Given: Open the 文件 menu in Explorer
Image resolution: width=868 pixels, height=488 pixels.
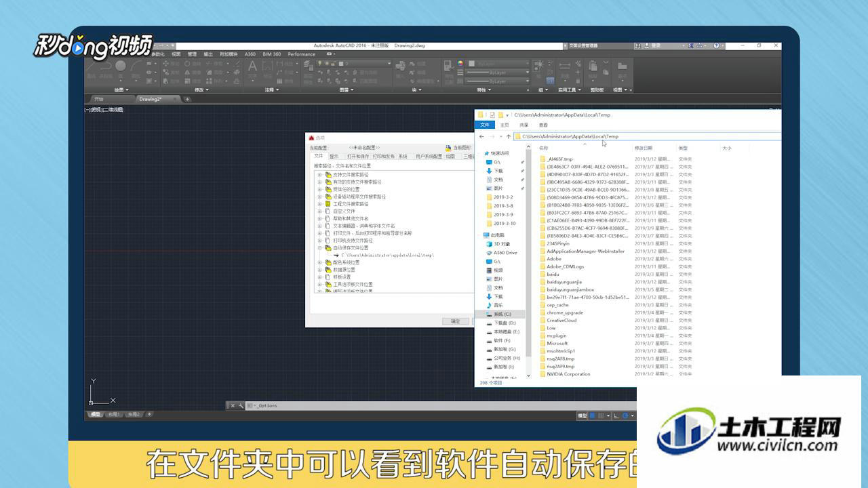Looking at the screenshot, I should (x=485, y=125).
